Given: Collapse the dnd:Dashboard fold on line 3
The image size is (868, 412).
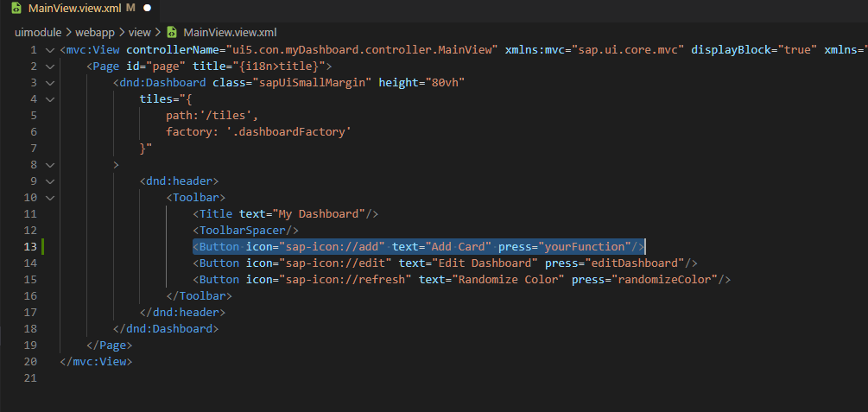Looking at the screenshot, I should pyautogui.click(x=50, y=83).
